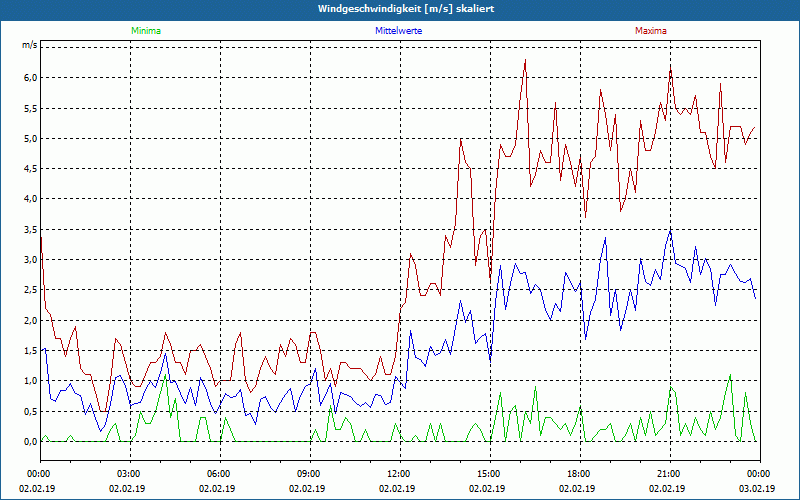800x500 pixels.
Task: Click the '1,0' y-axis value
Action: coord(30,381)
